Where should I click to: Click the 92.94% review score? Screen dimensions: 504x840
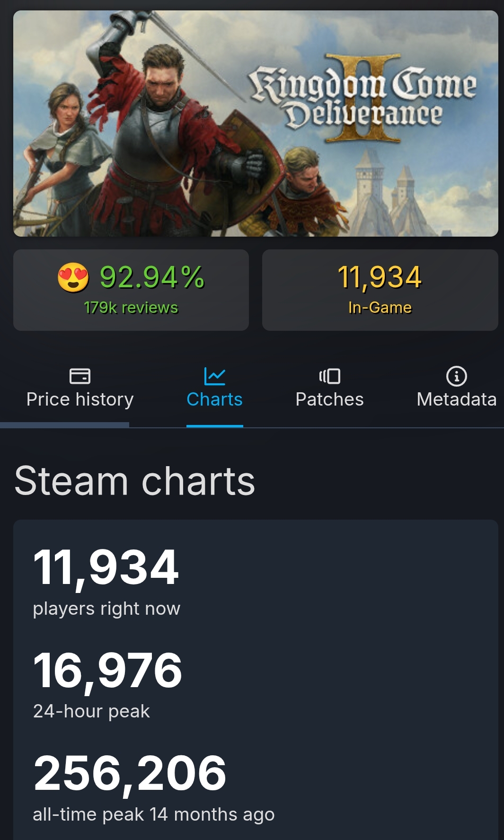point(152,277)
